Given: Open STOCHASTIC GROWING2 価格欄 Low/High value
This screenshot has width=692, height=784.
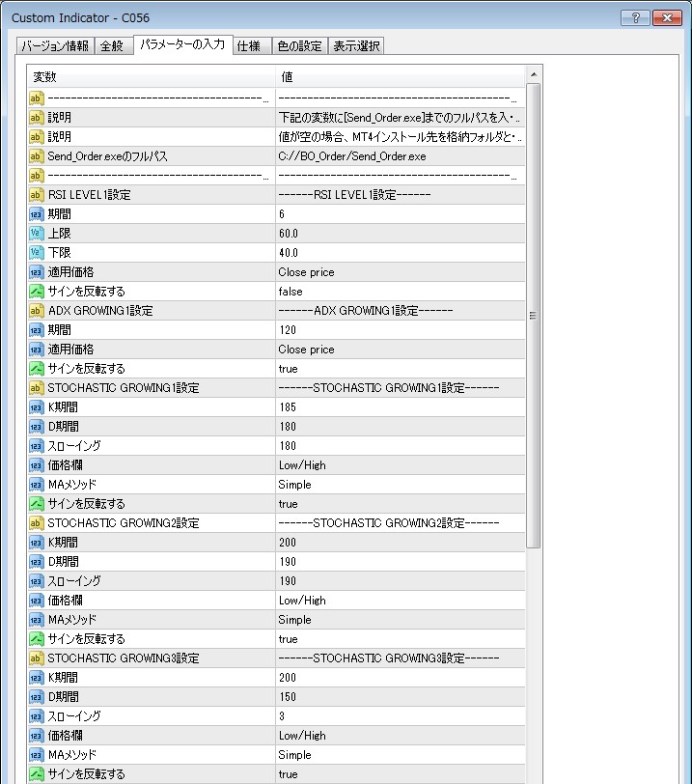Looking at the screenshot, I should 401,601.
